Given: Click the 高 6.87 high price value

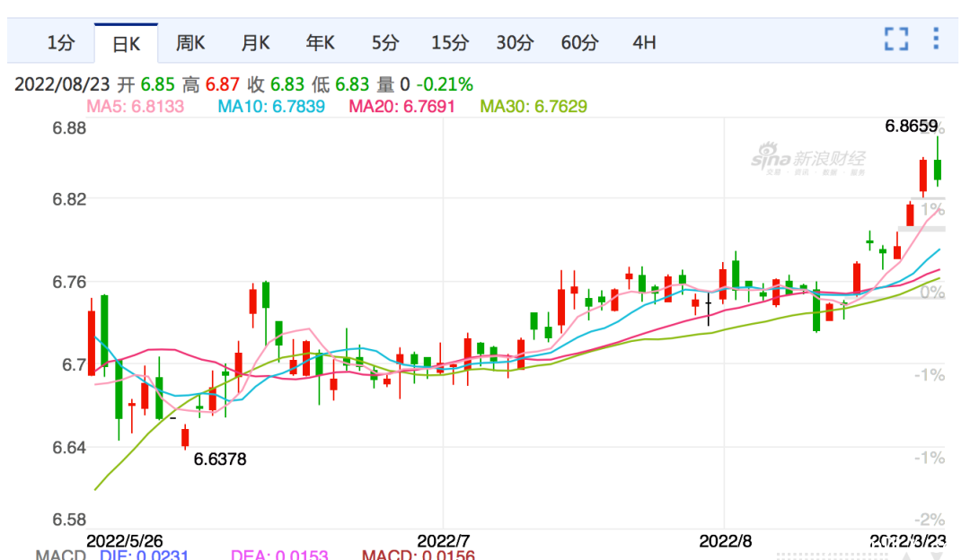Looking at the screenshot, I should click(212, 84).
